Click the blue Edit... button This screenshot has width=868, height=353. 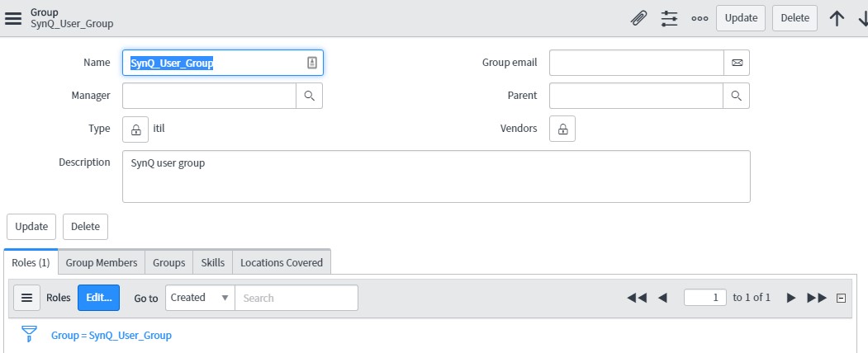tap(98, 298)
